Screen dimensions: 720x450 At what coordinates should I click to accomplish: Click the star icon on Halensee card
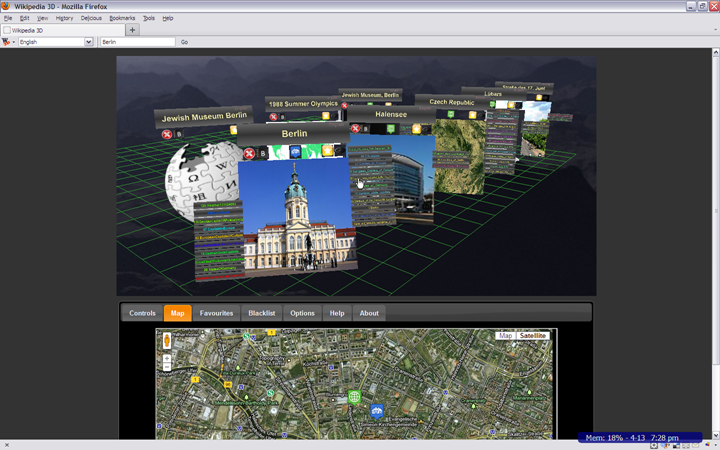[x=416, y=129]
